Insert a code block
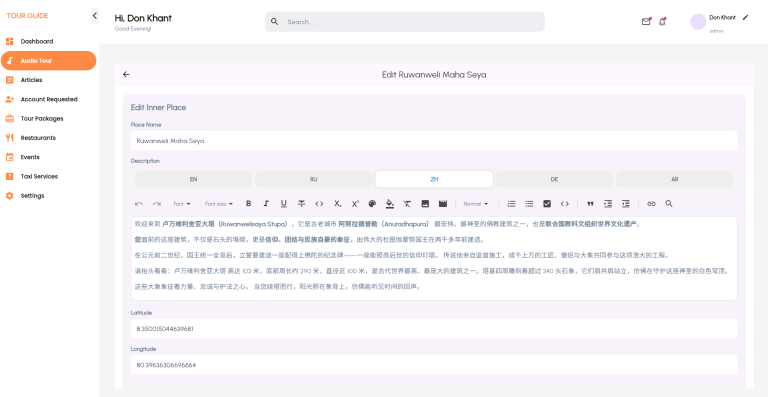Image resolution: width=768 pixels, height=397 pixels. coord(565,204)
